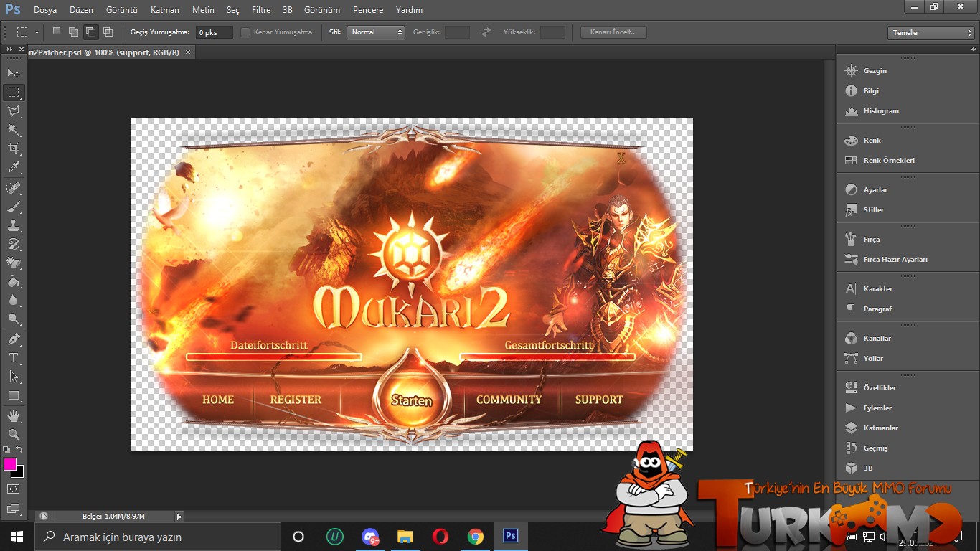The width and height of the screenshot is (980, 551).
Task: Click the Kenarı İncelt button
Action: (x=613, y=32)
